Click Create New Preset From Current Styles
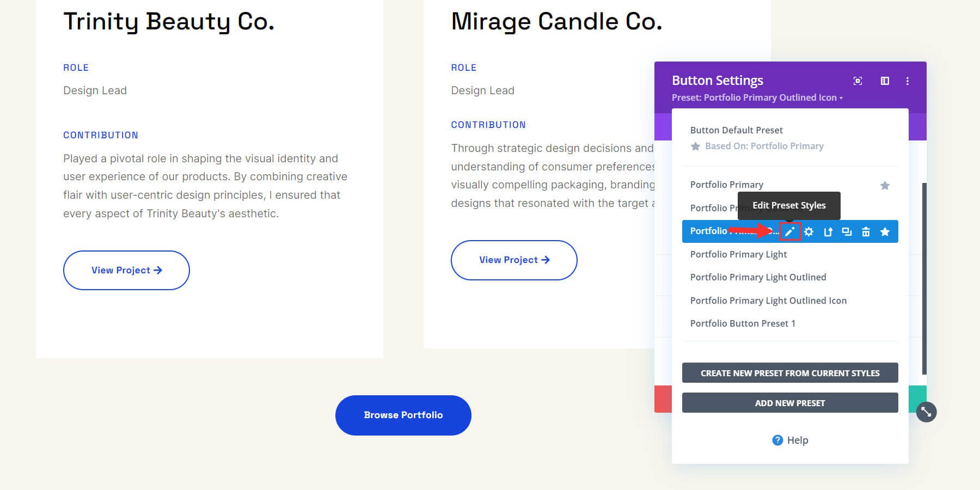This screenshot has height=490, width=980. [x=790, y=373]
